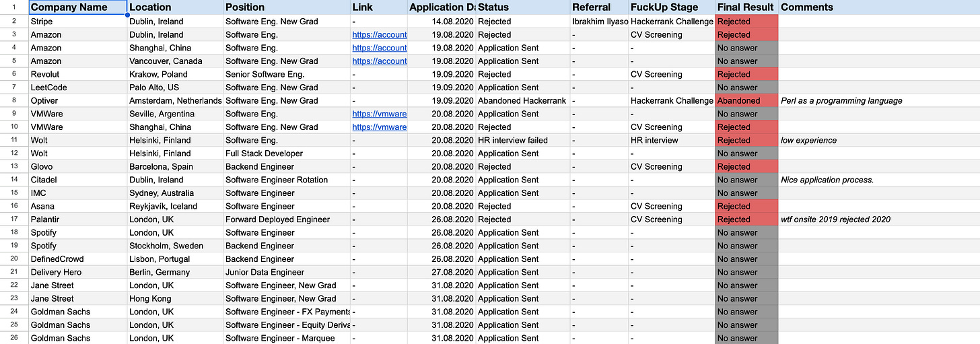The height and width of the screenshot is (344, 980).
Task: Select the "Ibrakhim Ilyaso" referral cell
Action: point(599,22)
